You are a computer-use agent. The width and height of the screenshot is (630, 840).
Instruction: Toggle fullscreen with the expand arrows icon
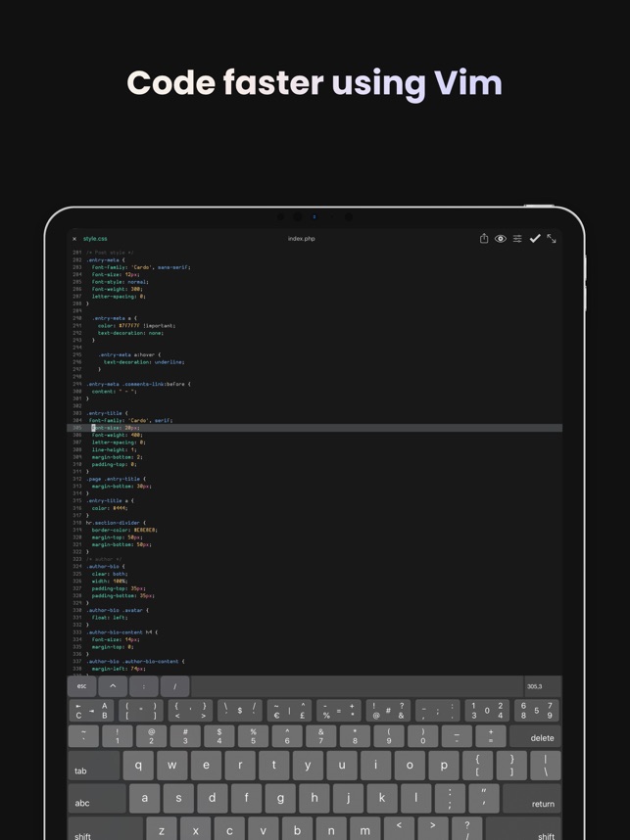tap(552, 239)
